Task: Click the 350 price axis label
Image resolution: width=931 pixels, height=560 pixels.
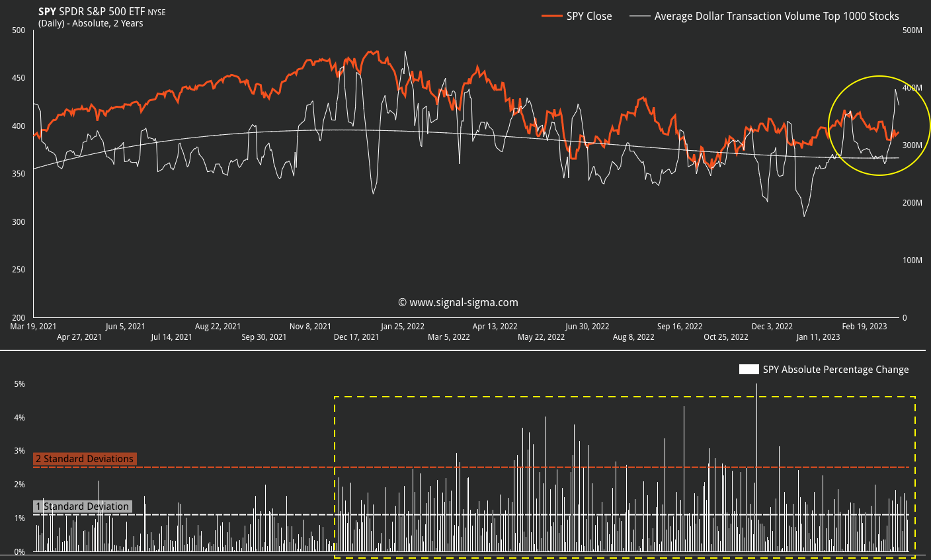Action: click(19, 174)
